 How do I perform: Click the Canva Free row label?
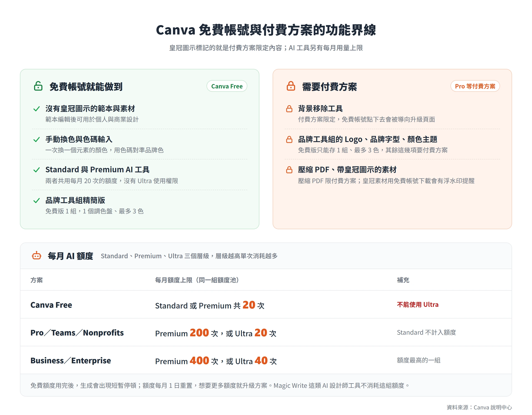point(51,305)
